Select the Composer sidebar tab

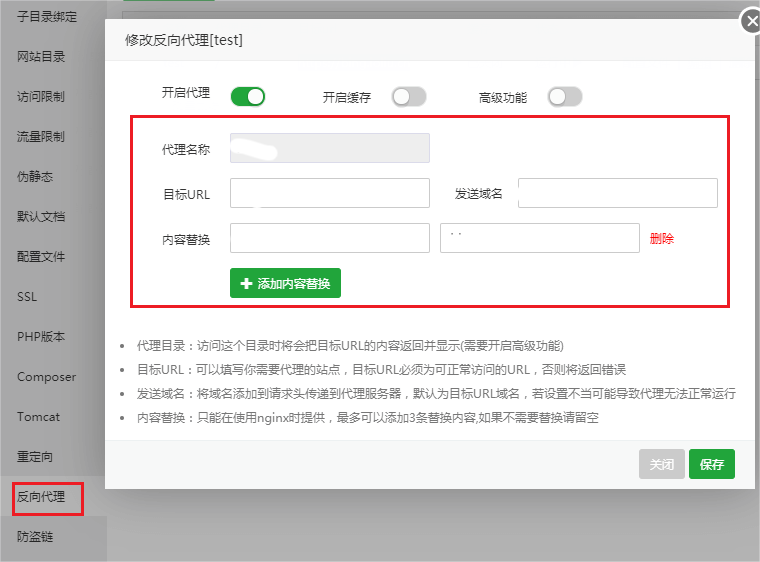tap(46, 377)
